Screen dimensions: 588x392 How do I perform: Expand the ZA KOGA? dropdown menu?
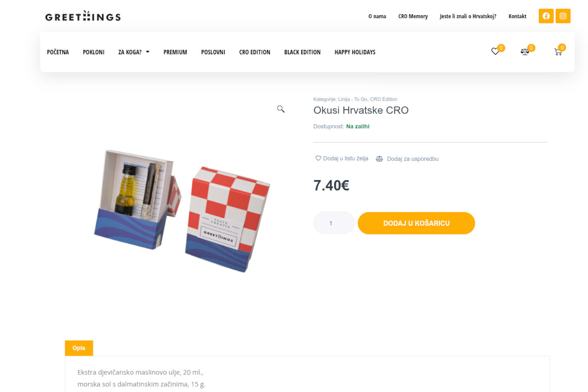[x=134, y=52]
